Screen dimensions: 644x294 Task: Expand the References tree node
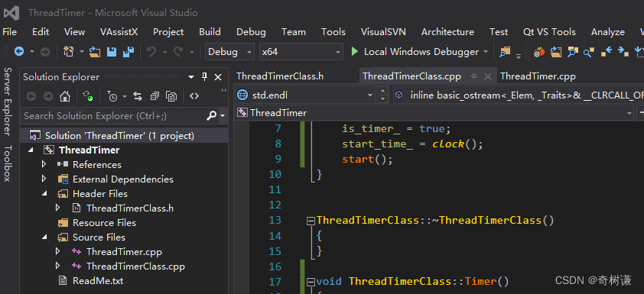click(x=44, y=164)
